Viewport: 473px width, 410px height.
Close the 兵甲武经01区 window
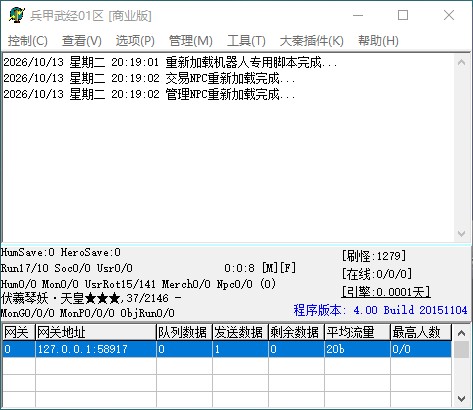449,15
